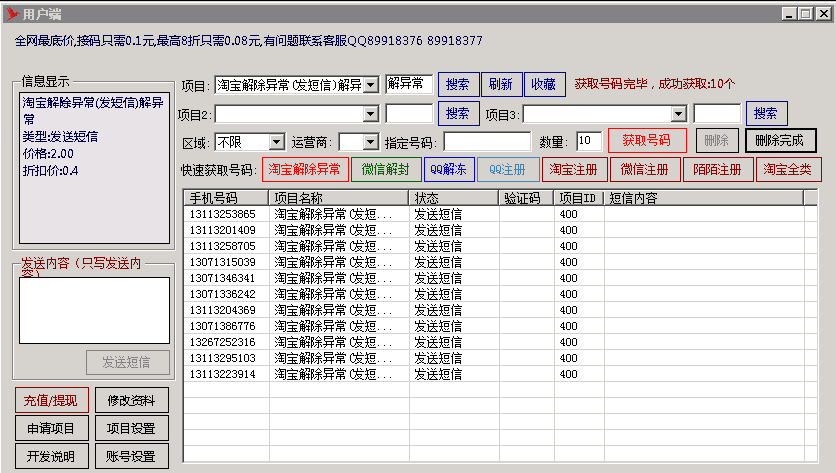This screenshot has width=836, height=473.
Task: Focus the 项目3 search text field
Action: [717, 114]
